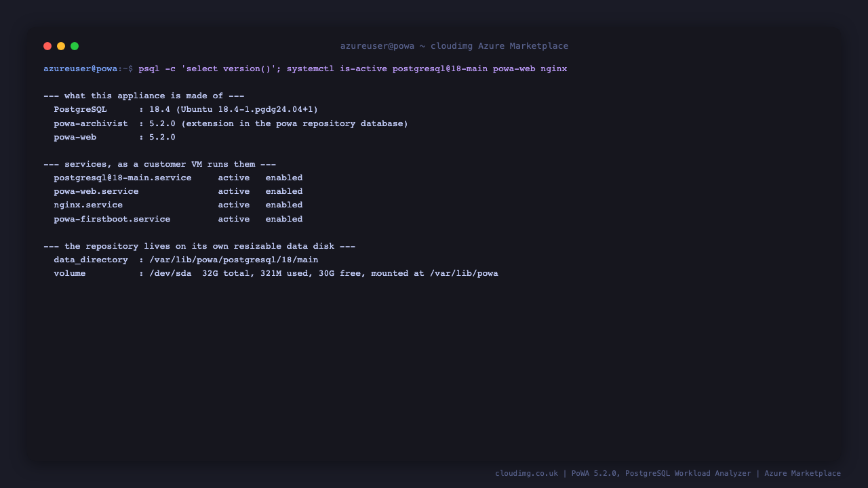This screenshot has height=488, width=868.
Task: Click the terminal title azureuser@powa
Action: 454,46
